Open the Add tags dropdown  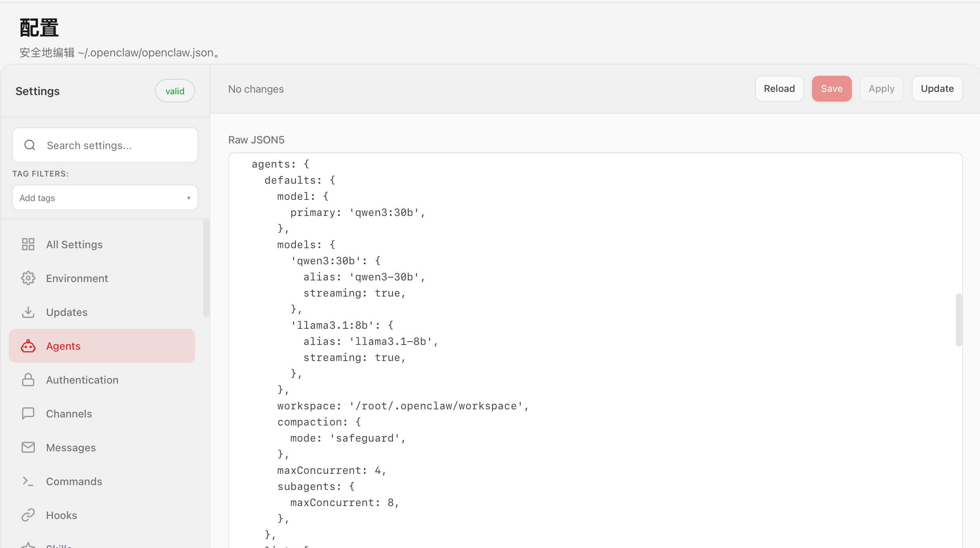[x=105, y=198]
